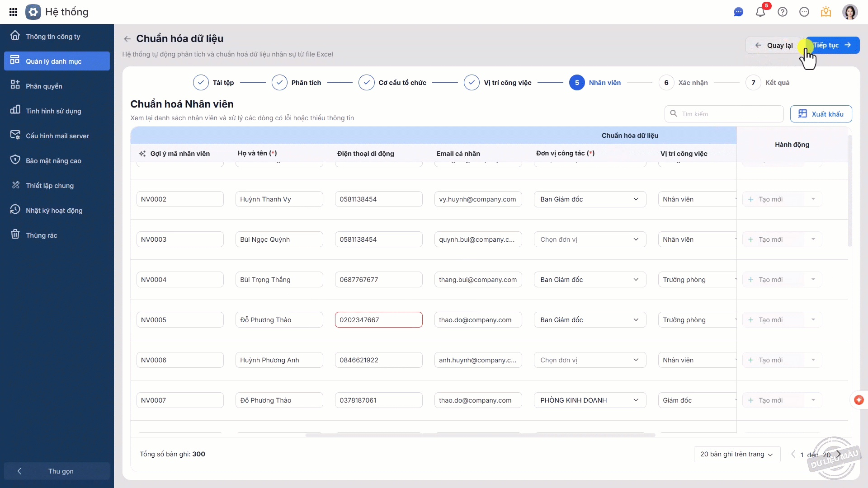Image resolution: width=868 pixels, height=488 pixels.
Task: Click the horizontal table scrollbar
Action: point(480,435)
